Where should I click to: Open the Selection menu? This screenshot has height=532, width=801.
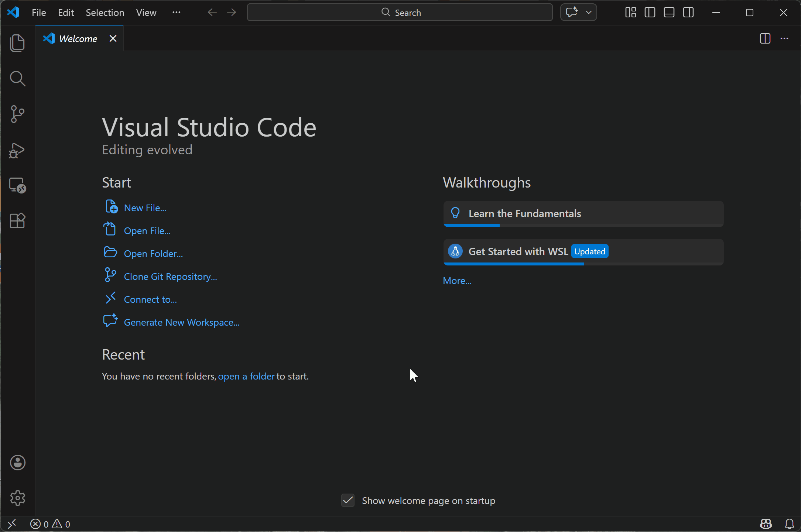point(105,12)
